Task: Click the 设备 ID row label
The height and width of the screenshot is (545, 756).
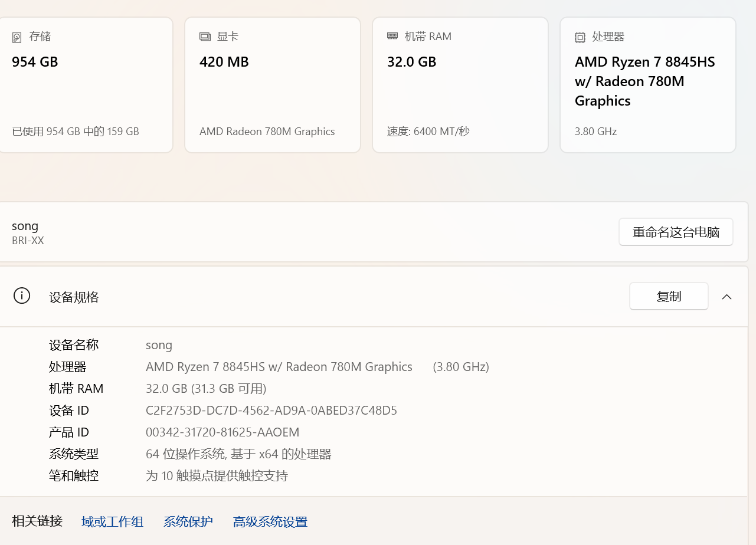Action: pos(69,411)
